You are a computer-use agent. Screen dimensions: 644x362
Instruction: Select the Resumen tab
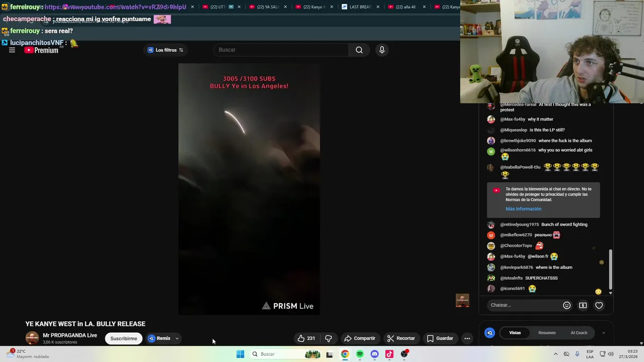tap(547, 332)
